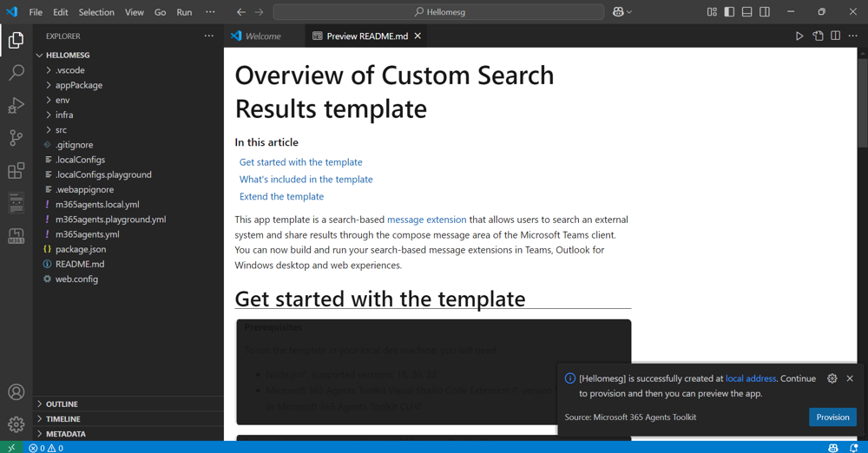
Task: Toggle secondary side bar visibility
Action: pos(765,11)
